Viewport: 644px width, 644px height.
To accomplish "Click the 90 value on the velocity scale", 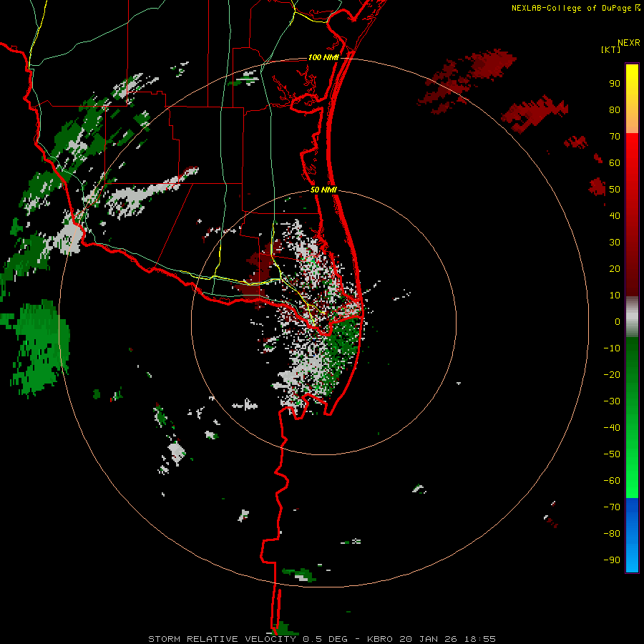I will [x=615, y=84].
